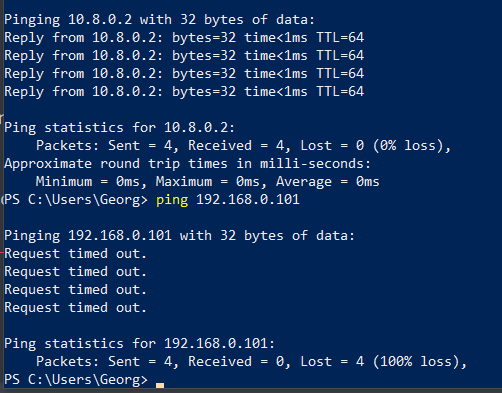The width and height of the screenshot is (502, 393).
Task: Click the yellow ping command word
Action: click(172, 200)
